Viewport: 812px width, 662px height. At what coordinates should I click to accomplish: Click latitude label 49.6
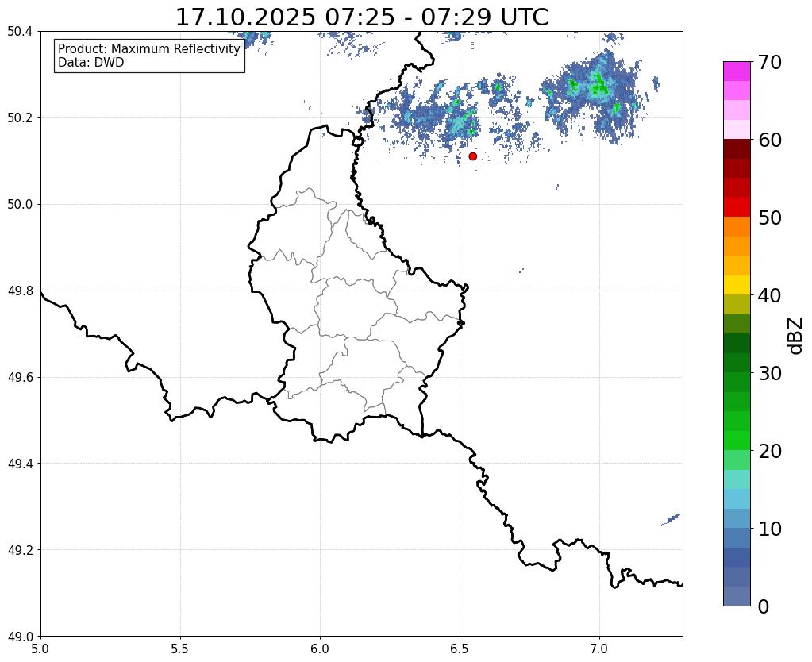[x=20, y=378]
